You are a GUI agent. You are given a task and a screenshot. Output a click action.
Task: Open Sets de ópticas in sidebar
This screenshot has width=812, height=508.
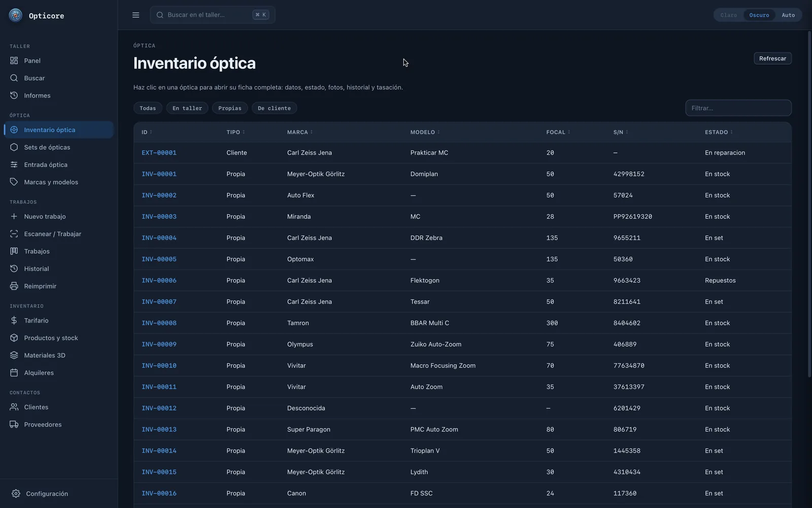(x=58, y=147)
